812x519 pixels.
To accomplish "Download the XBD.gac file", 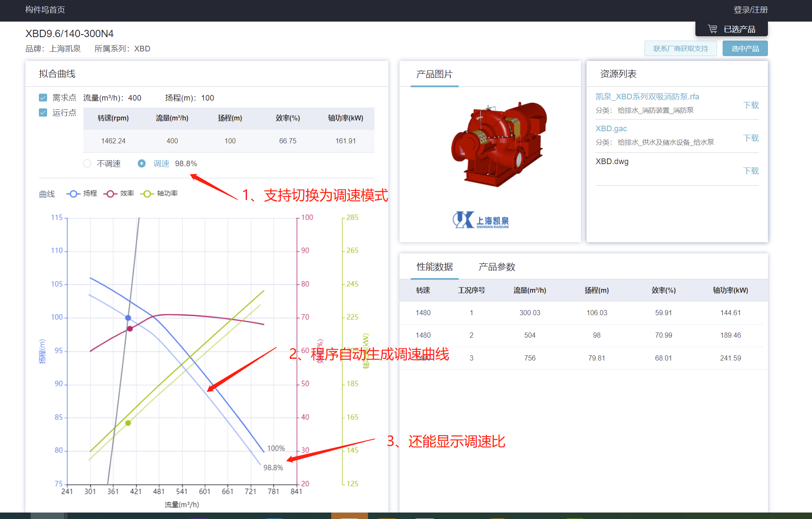I will pyautogui.click(x=751, y=138).
